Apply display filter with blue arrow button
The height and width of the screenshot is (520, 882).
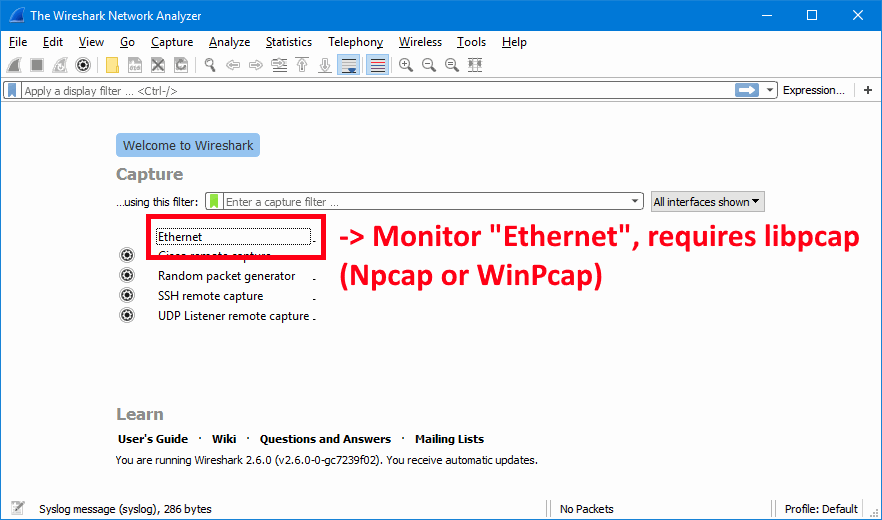pos(746,90)
